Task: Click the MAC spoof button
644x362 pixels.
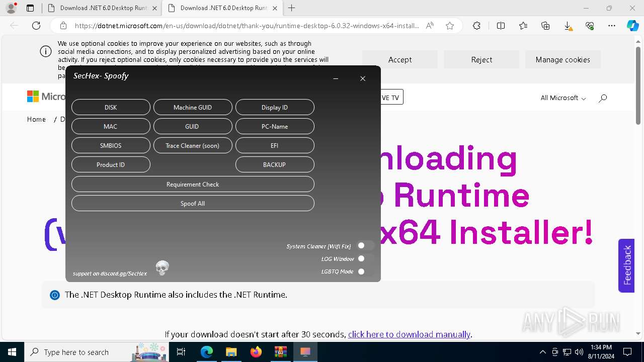Action: [111, 126]
